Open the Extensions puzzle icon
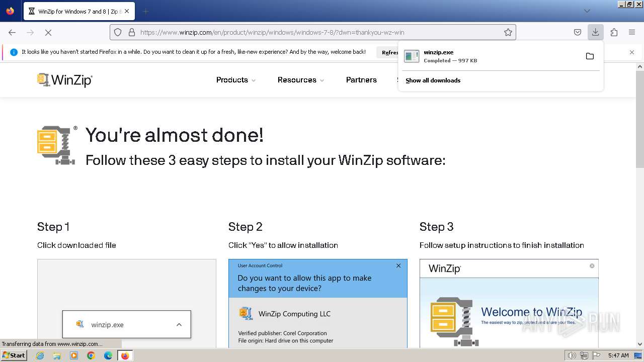Screen dimensions: 644x362 [x=614, y=32]
